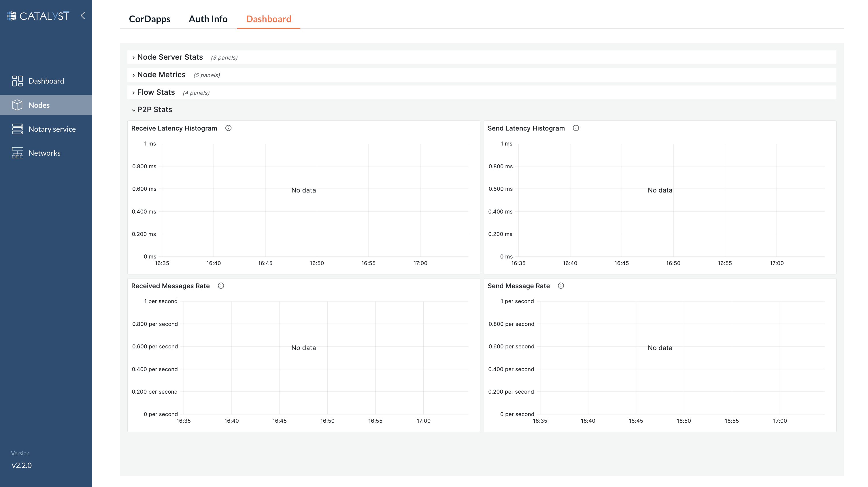Go to Networks in the sidebar
This screenshot has width=868, height=487.
click(x=44, y=153)
